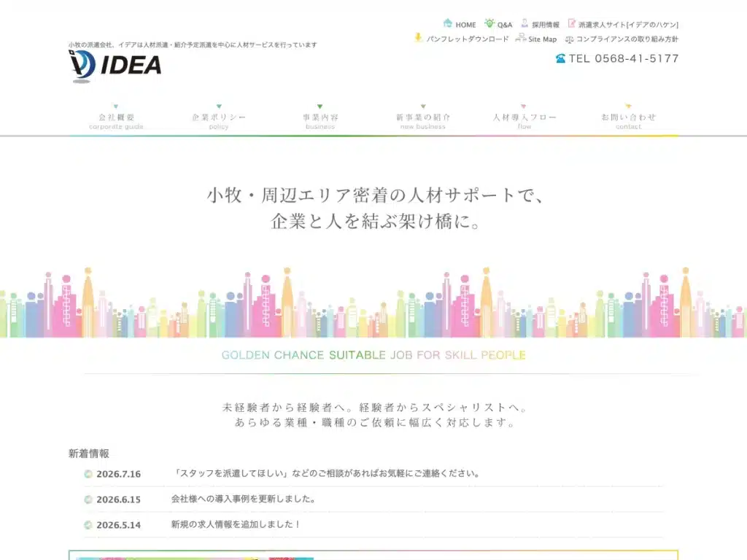Click the bullet icon beside 2026.5.14

click(x=88, y=525)
